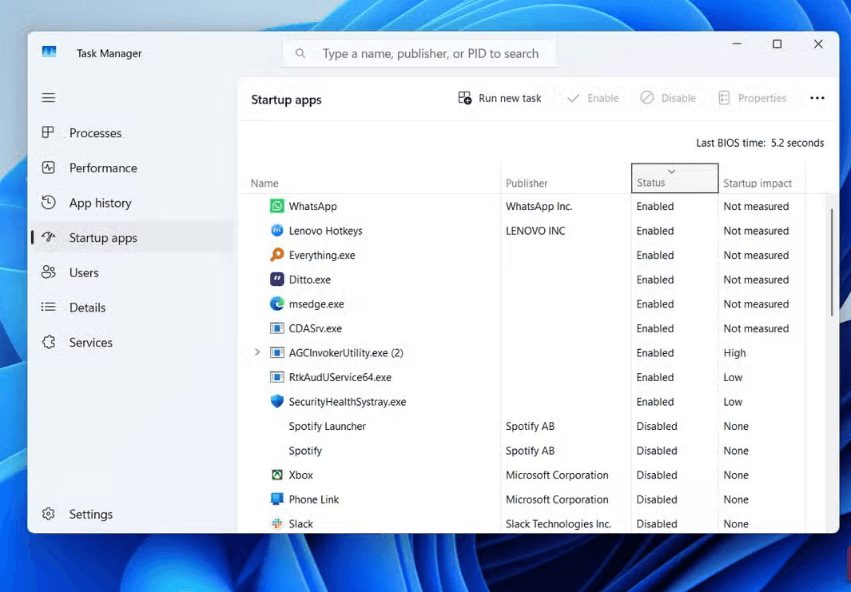Open the three-dot more options menu
This screenshot has width=851, height=592.
click(x=817, y=98)
